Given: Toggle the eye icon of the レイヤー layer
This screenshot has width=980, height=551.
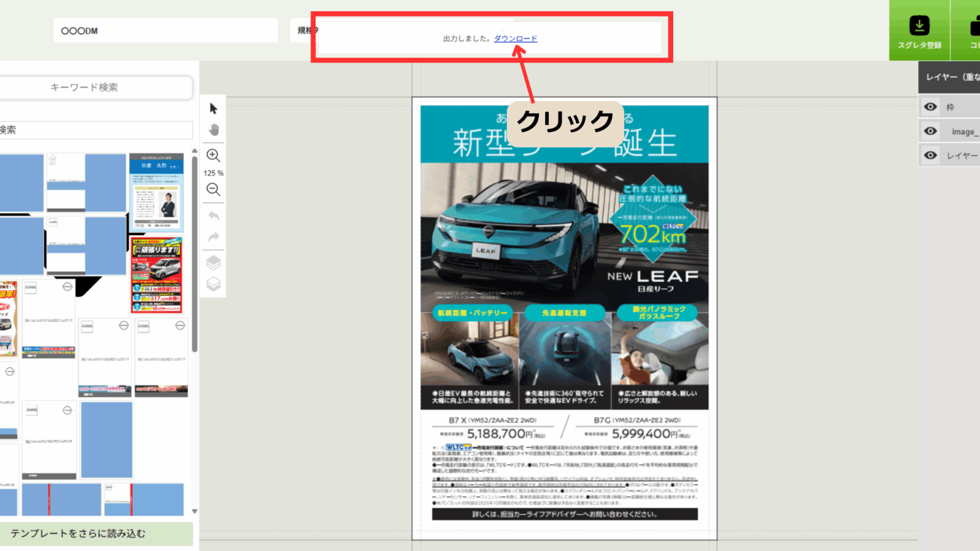Looking at the screenshot, I should (930, 156).
